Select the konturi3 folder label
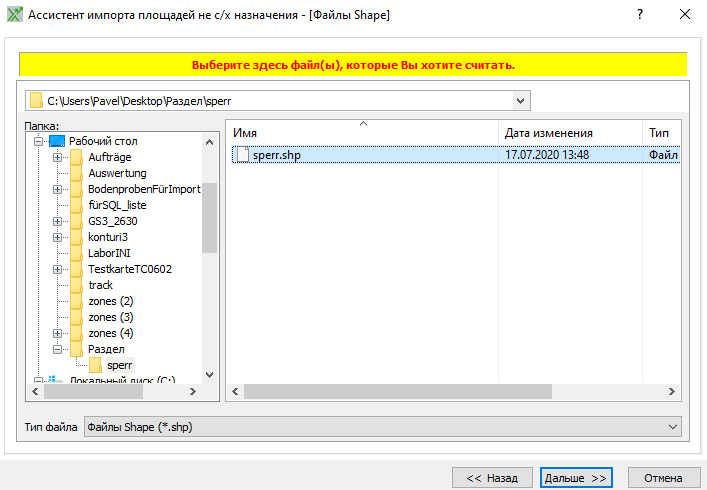Image resolution: width=707 pixels, height=490 pixels. (108, 237)
